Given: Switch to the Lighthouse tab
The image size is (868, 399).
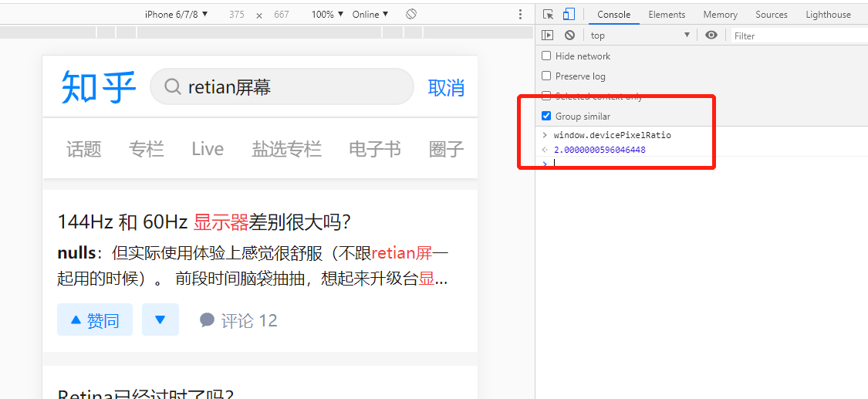Looking at the screenshot, I should (828, 15).
